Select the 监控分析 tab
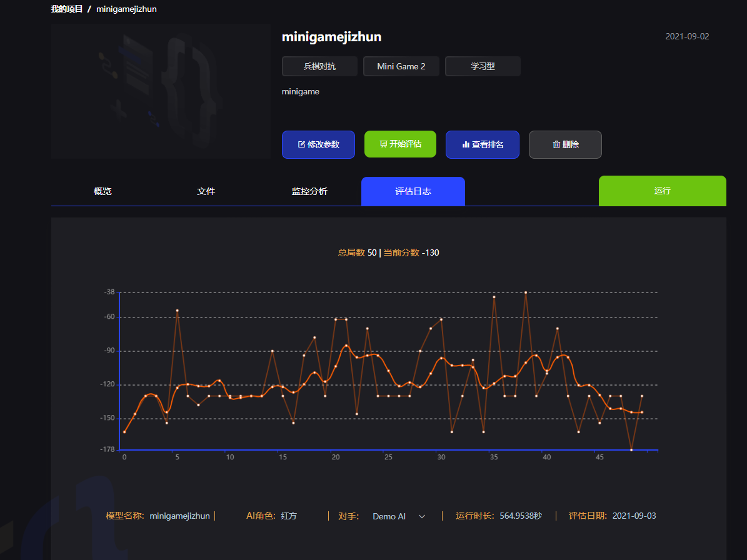This screenshot has height=560, width=747. tap(309, 191)
